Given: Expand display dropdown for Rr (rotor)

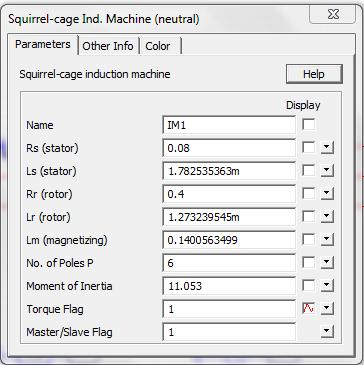Looking at the screenshot, I should [327, 194].
